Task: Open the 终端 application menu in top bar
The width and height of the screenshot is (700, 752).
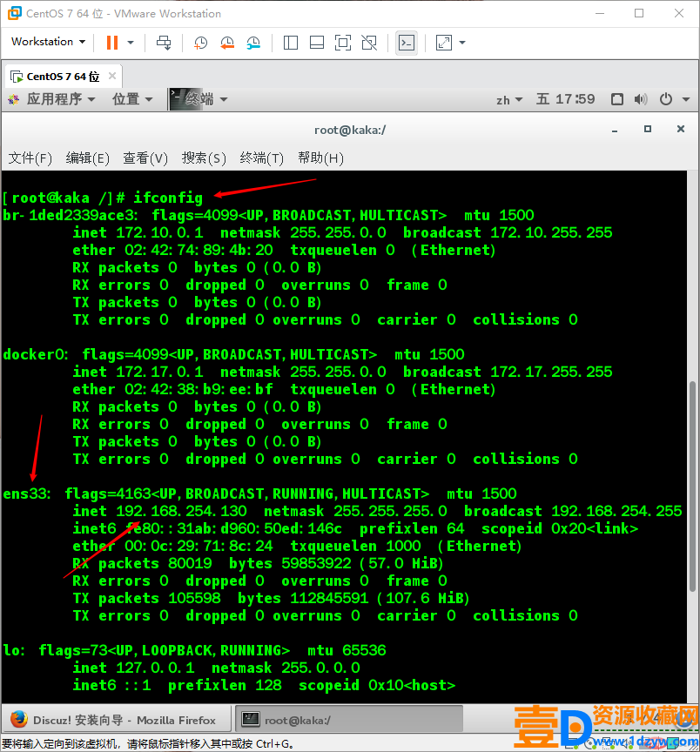Action: tap(199, 99)
